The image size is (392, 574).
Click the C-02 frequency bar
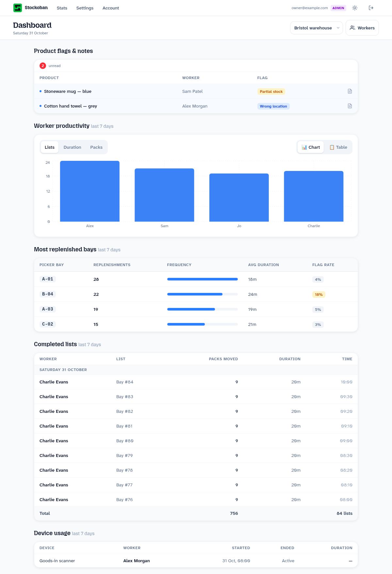pos(203,324)
